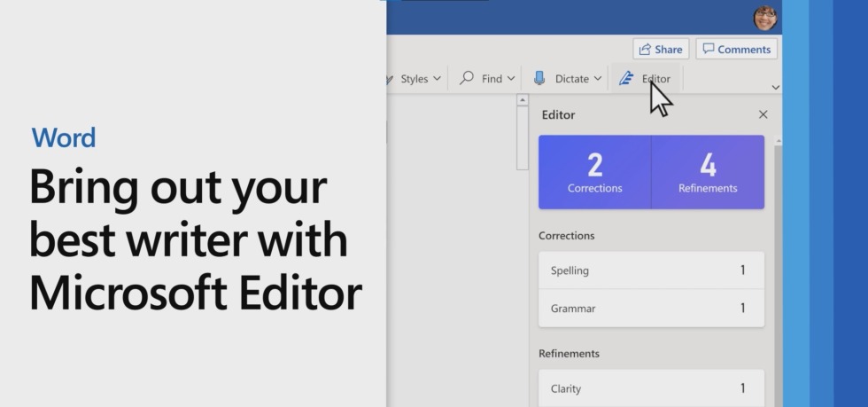Click the Styles brush icon
The image size is (868, 407).
click(391, 79)
